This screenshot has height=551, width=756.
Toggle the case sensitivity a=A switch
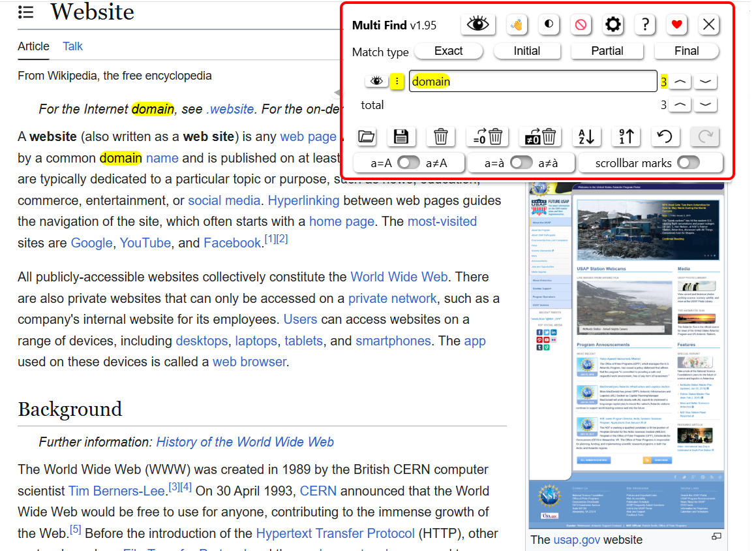click(409, 163)
